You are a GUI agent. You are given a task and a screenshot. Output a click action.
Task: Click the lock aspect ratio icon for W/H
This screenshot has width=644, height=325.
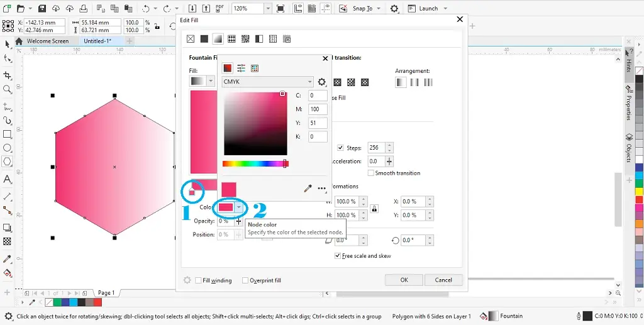374,209
